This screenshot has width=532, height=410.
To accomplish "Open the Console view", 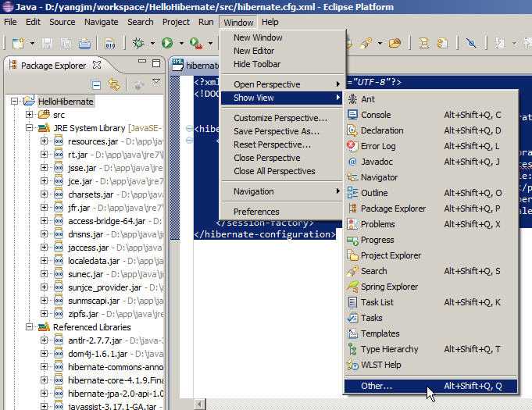I will (x=431, y=115).
